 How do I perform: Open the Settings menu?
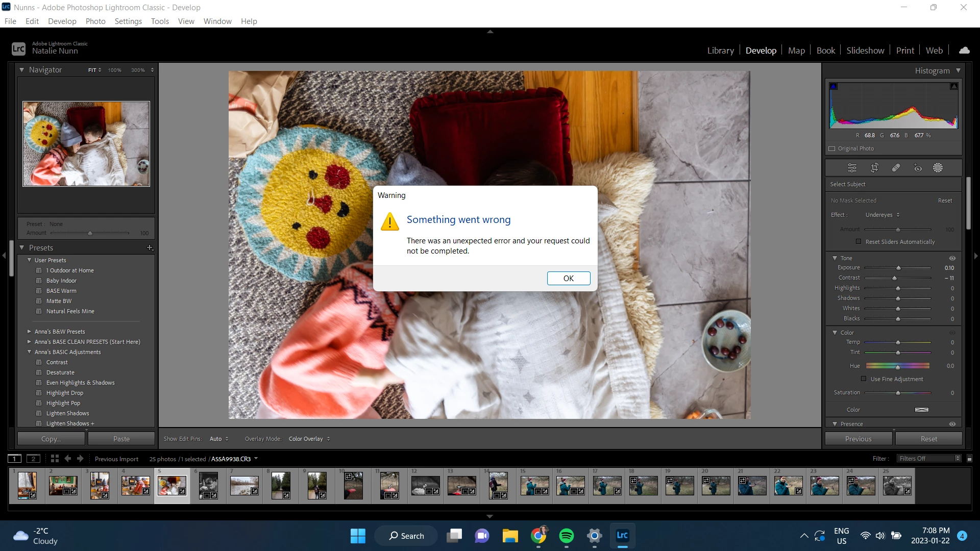[x=128, y=21]
